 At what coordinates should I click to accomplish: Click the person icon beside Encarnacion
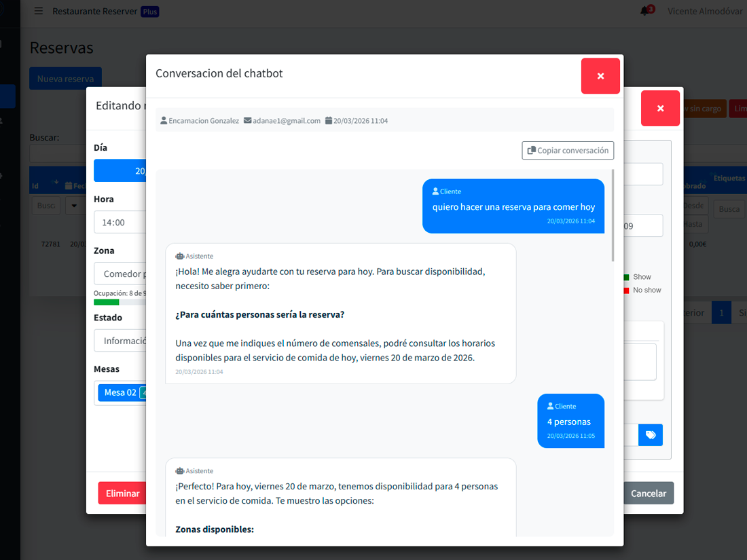(164, 121)
